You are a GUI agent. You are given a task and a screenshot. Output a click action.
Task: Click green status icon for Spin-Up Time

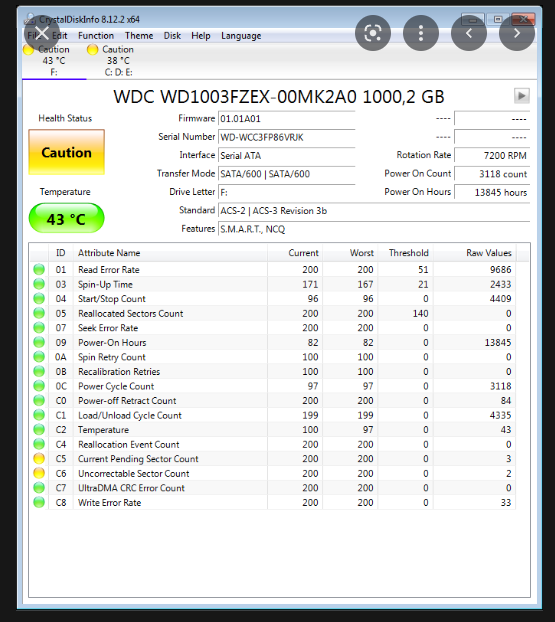[39, 284]
